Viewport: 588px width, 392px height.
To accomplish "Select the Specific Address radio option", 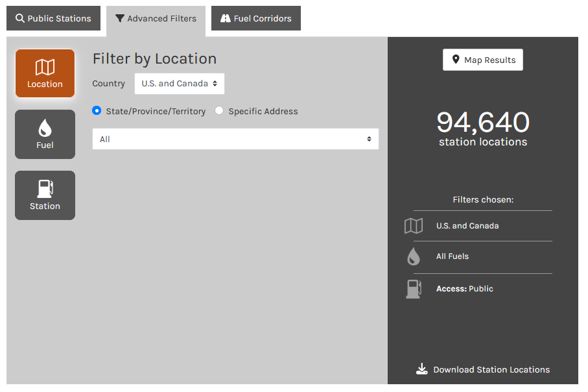I will [219, 110].
